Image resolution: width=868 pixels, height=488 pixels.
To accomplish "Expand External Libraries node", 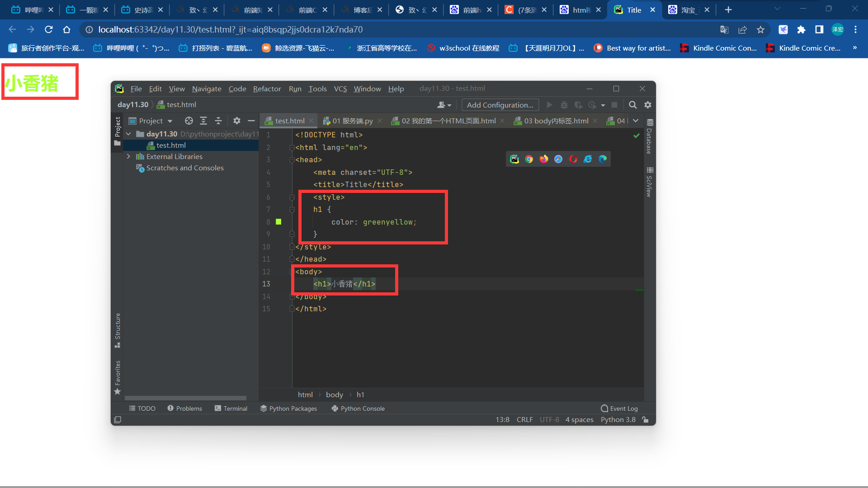I will point(129,156).
